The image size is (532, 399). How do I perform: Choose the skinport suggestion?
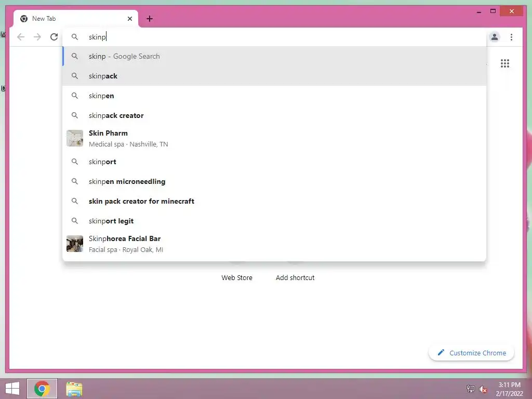point(274,162)
